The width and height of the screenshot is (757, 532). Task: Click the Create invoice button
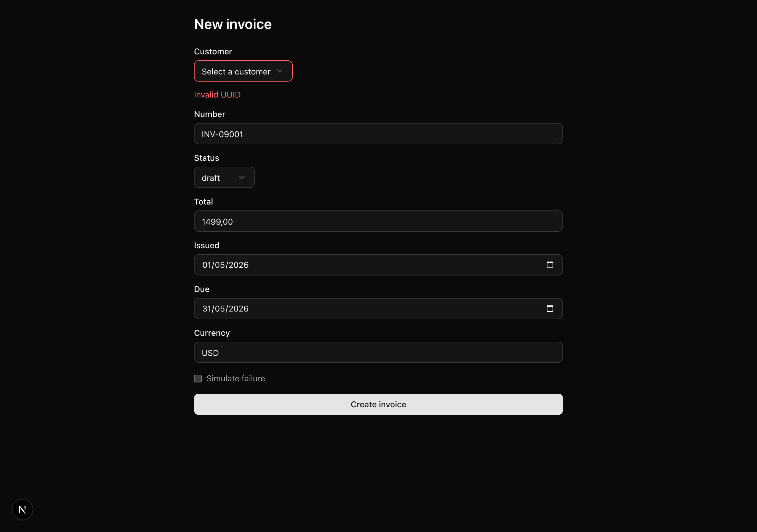tap(378, 404)
